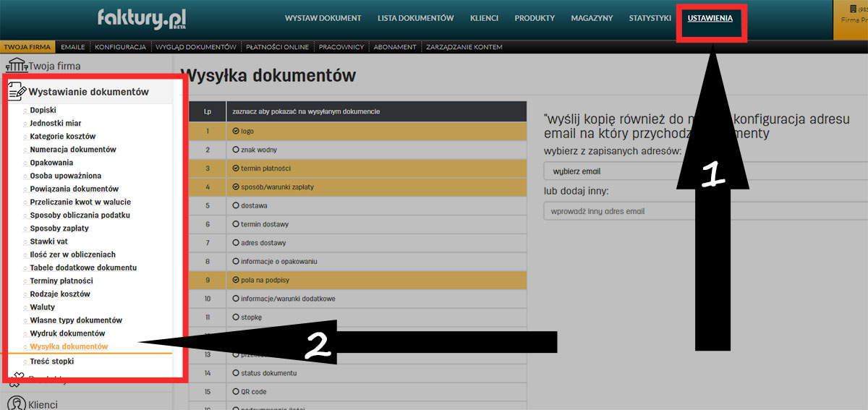Check the informacje/warunki dodatkowe option
The width and height of the screenshot is (868, 410).
point(236,299)
